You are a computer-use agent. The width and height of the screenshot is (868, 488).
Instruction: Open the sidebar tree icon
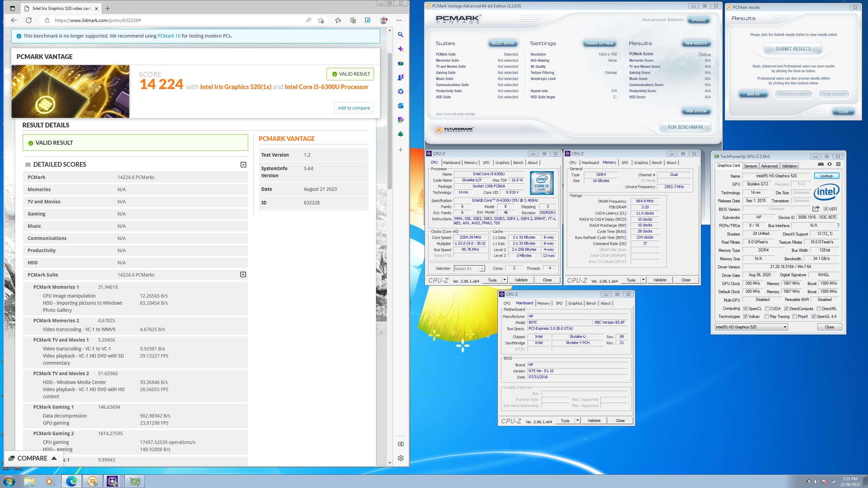tap(400, 134)
